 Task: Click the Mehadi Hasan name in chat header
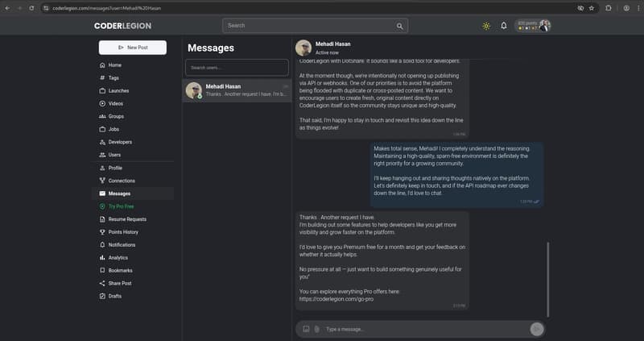coord(333,44)
